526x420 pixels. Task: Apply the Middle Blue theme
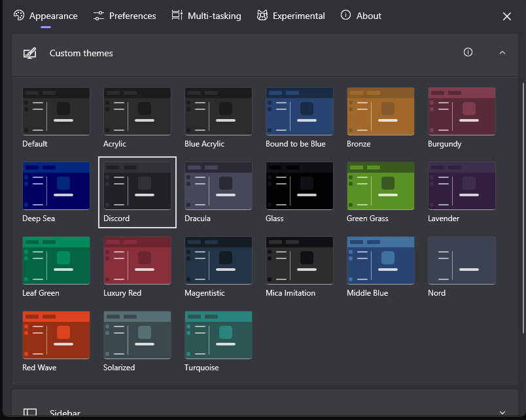pyautogui.click(x=381, y=260)
